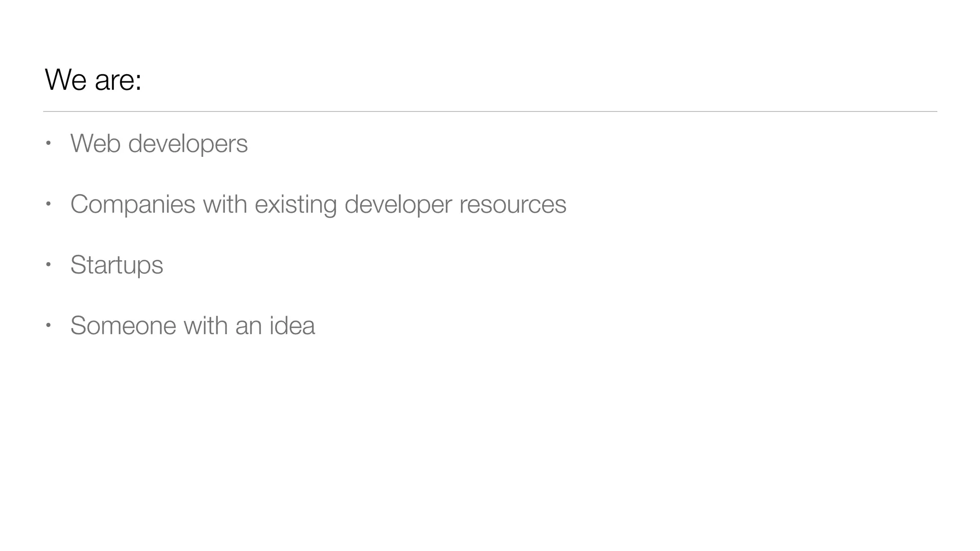Click the word "developers" in the first bullet
This screenshot has width=980, height=551.
pos(188,143)
